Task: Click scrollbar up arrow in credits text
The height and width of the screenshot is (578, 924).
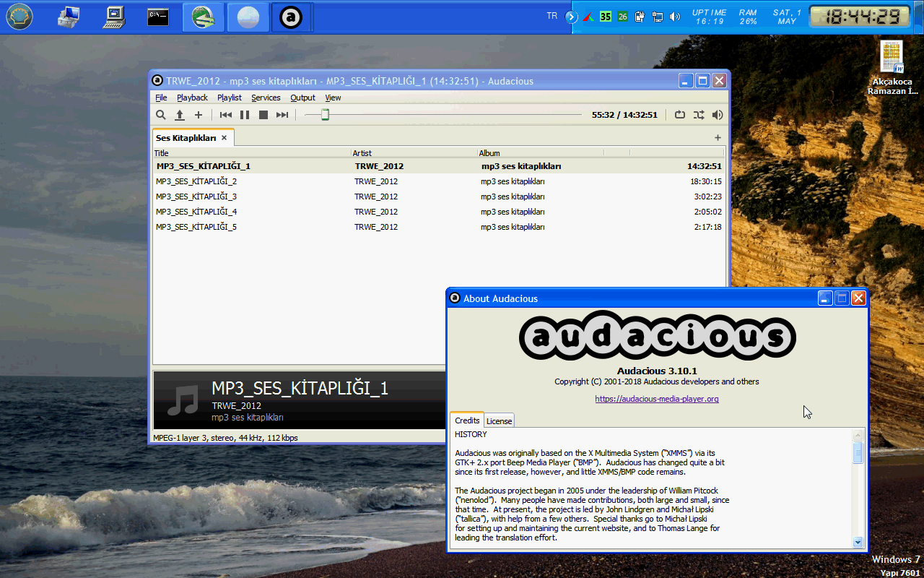Action: 858,435
